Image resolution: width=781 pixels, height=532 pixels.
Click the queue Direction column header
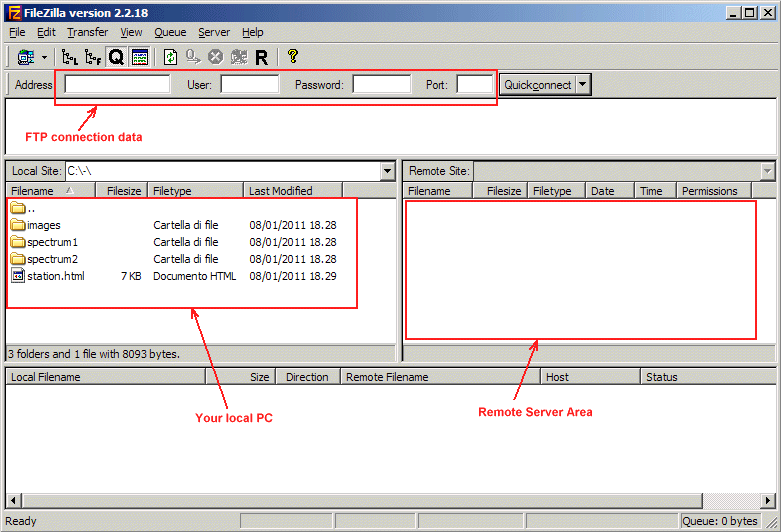click(x=308, y=377)
